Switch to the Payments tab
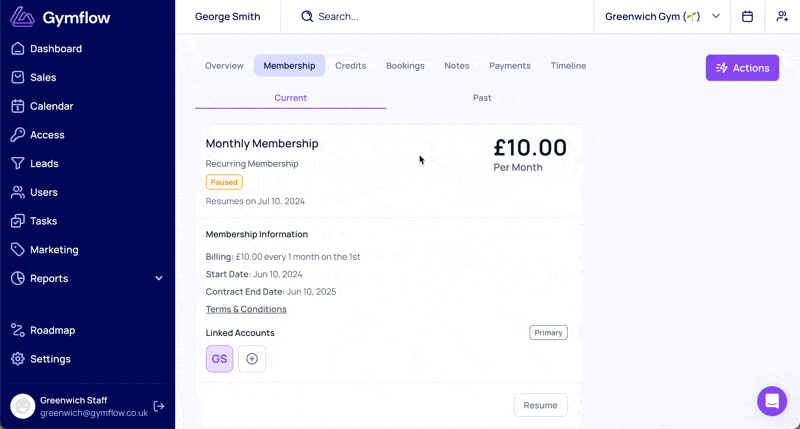800x429 pixels. point(510,66)
